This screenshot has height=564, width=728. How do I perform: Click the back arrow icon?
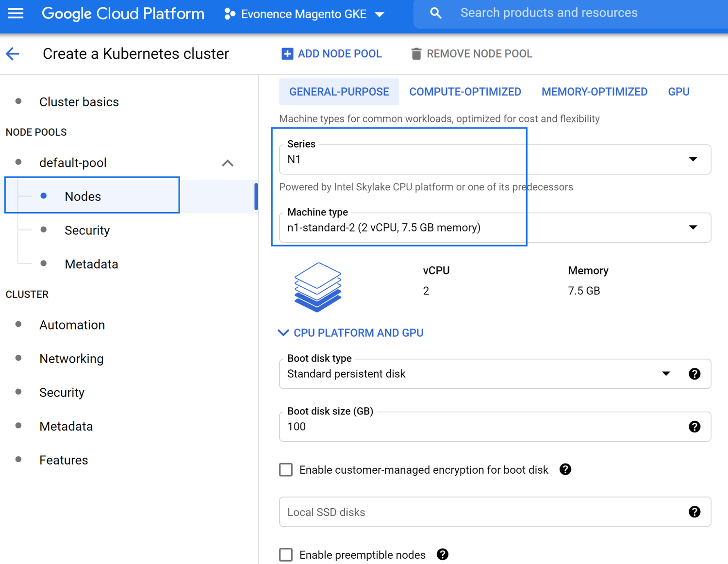pos(13,54)
